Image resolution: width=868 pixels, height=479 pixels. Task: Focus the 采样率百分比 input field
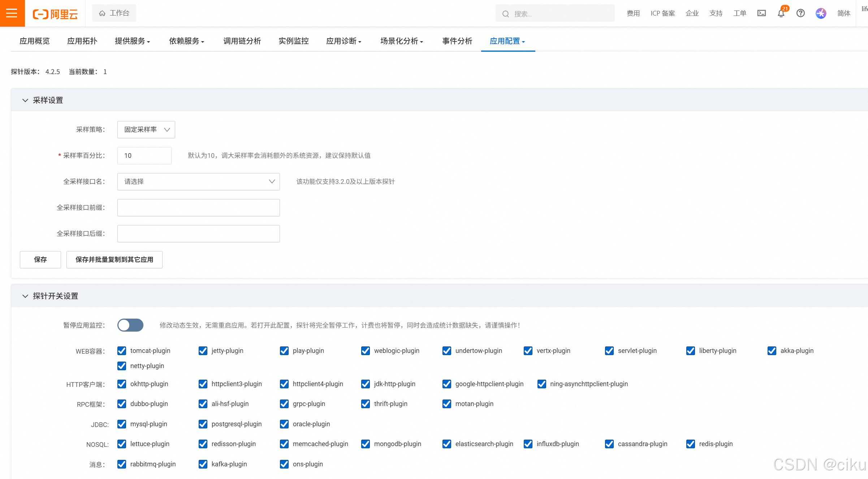(144, 156)
